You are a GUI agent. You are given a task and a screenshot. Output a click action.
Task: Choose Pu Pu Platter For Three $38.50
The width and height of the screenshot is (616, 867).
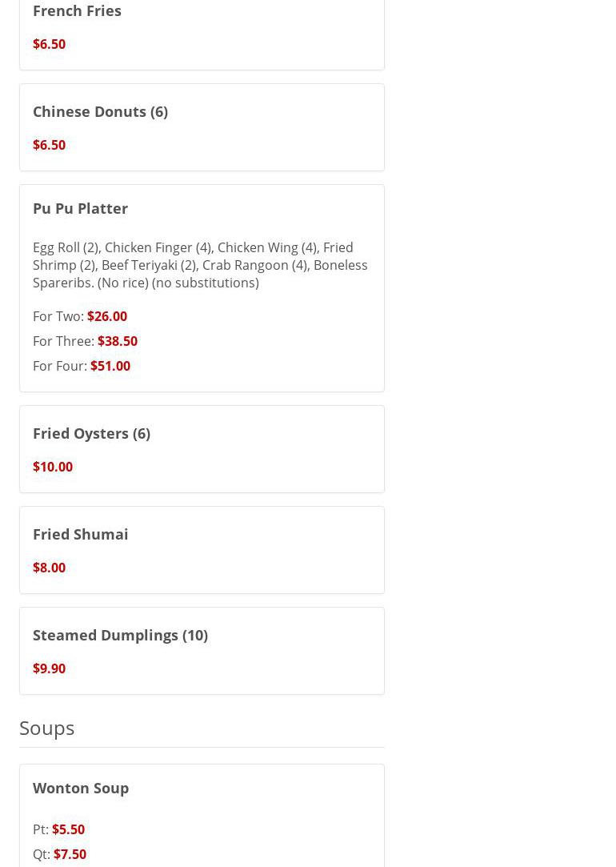click(117, 341)
